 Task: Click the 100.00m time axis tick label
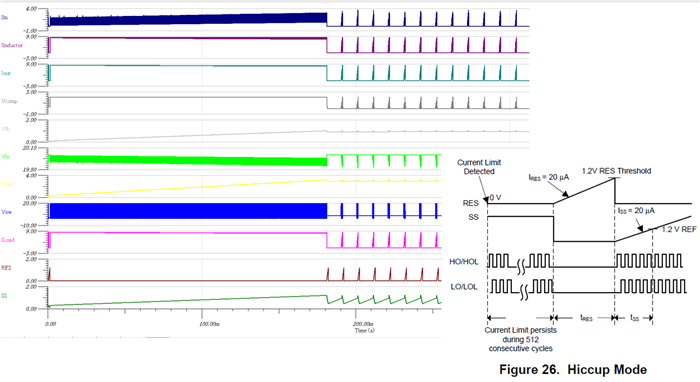tap(209, 324)
